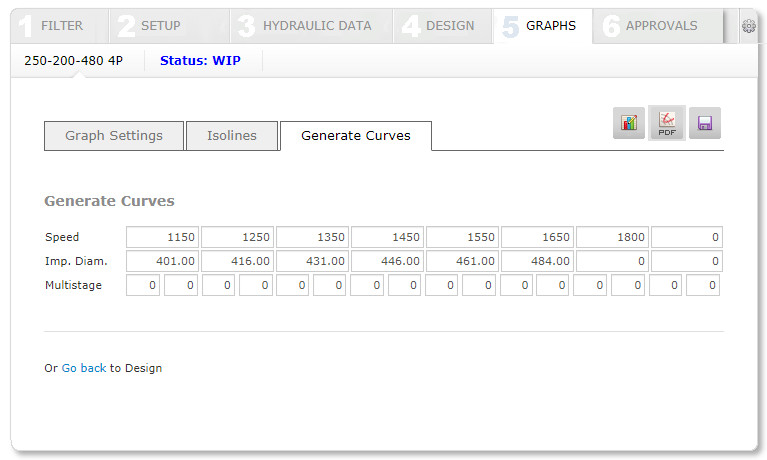Select the Speed field containing 1800

click(x=612, y=238)
